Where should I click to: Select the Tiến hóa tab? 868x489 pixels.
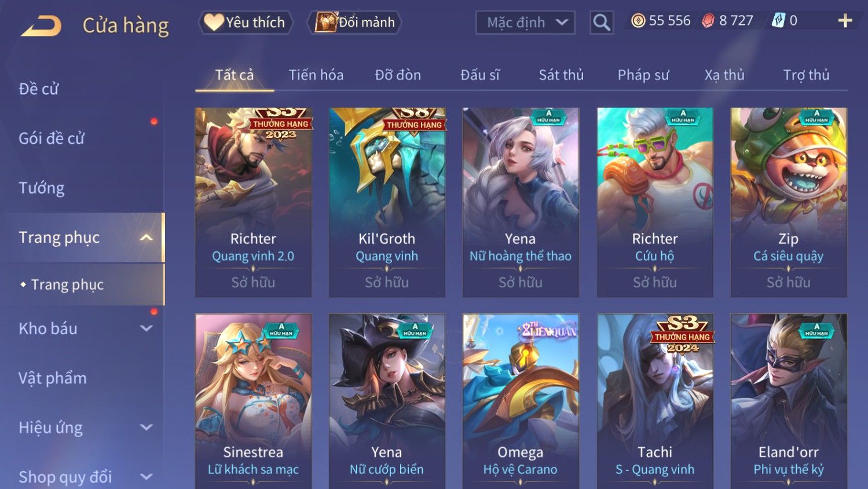tap(316, 75)
